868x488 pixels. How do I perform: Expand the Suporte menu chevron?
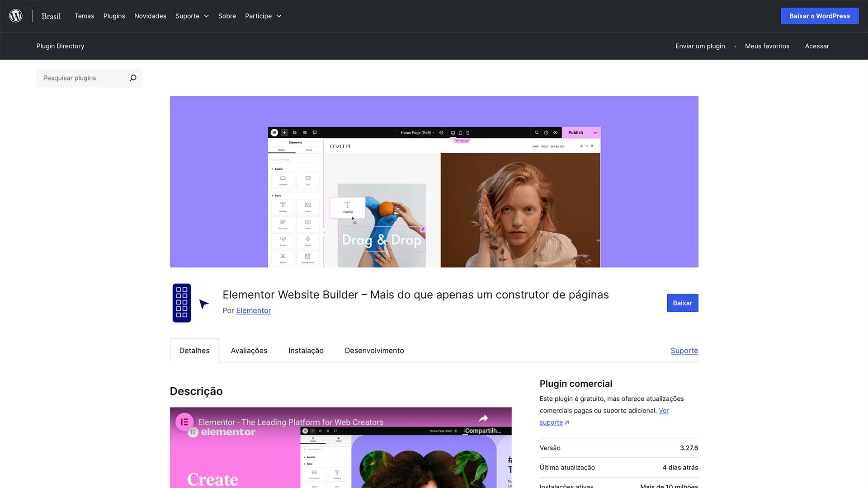pos(206,16)
